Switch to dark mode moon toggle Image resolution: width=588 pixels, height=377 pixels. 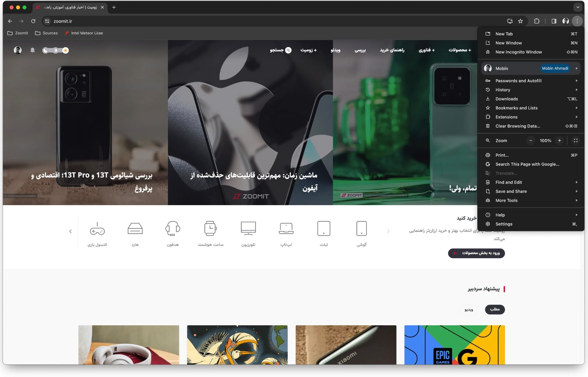(x=45, y=50)
